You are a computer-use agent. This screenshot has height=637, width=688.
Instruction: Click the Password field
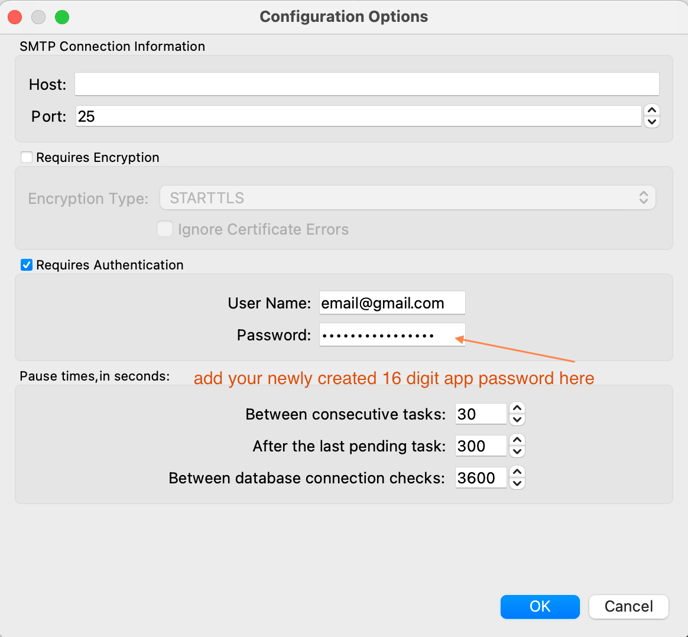click(392, 335)
